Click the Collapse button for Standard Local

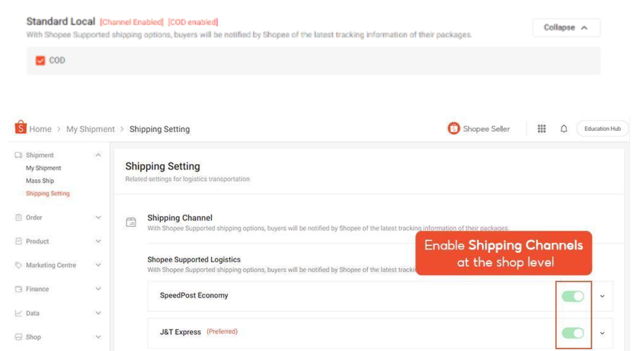[x=567, y=29]
